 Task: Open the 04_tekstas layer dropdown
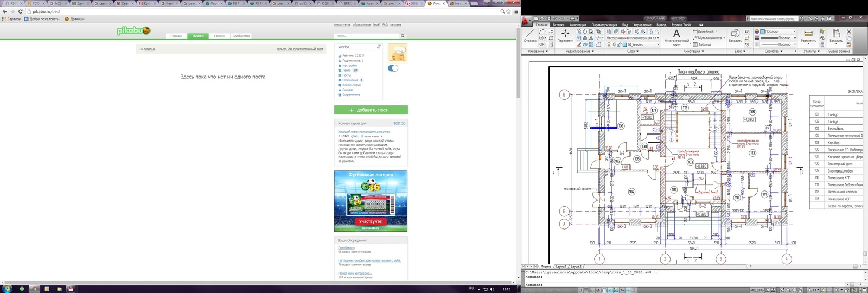click(x=658, y=44)
